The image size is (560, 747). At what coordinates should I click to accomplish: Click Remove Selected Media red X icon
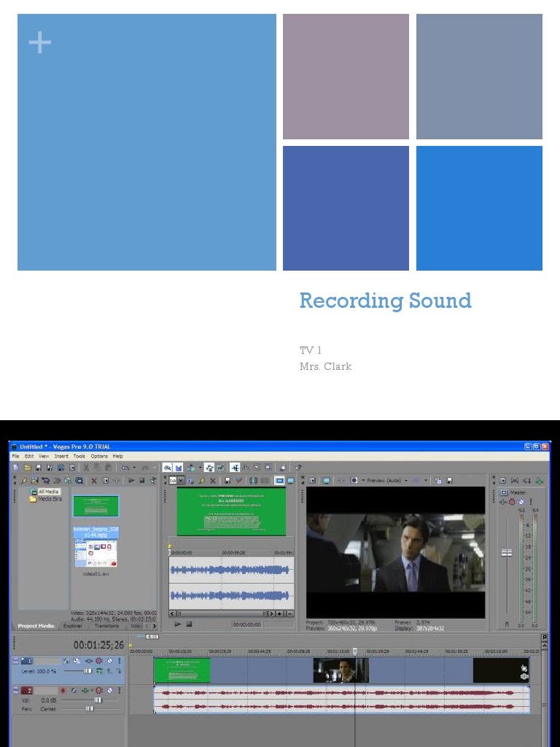click(x=94, y=480)
